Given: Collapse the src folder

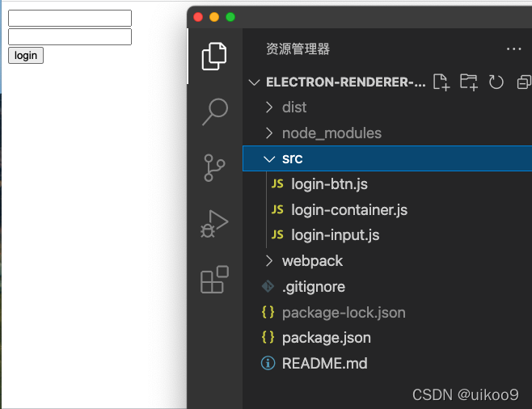Looking at the screenshot, I should click(x=269, y=158).
